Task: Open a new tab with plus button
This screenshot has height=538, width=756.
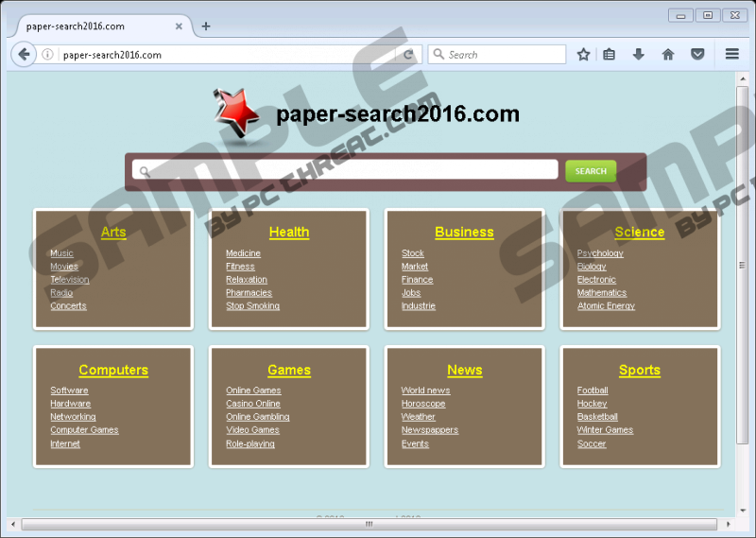Action: click(206, 26)
